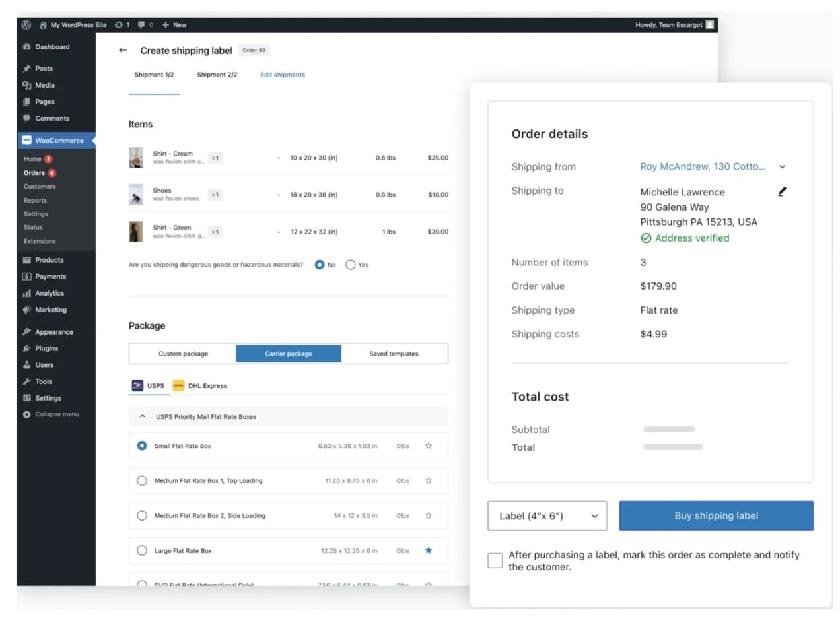Select Medium Flat Rate Box 2 radio

142,515
